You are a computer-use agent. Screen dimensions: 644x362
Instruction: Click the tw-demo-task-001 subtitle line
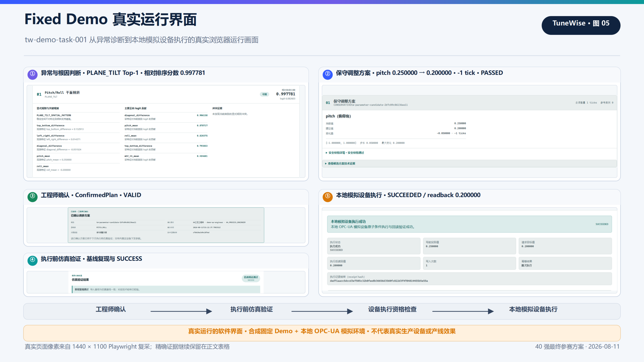(x=142, y=40)
